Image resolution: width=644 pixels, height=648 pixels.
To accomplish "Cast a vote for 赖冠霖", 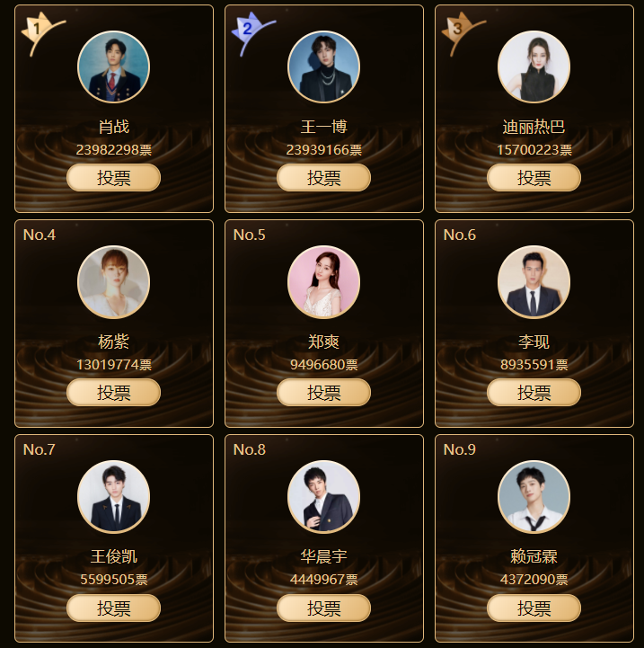I will tap(534, 608).
